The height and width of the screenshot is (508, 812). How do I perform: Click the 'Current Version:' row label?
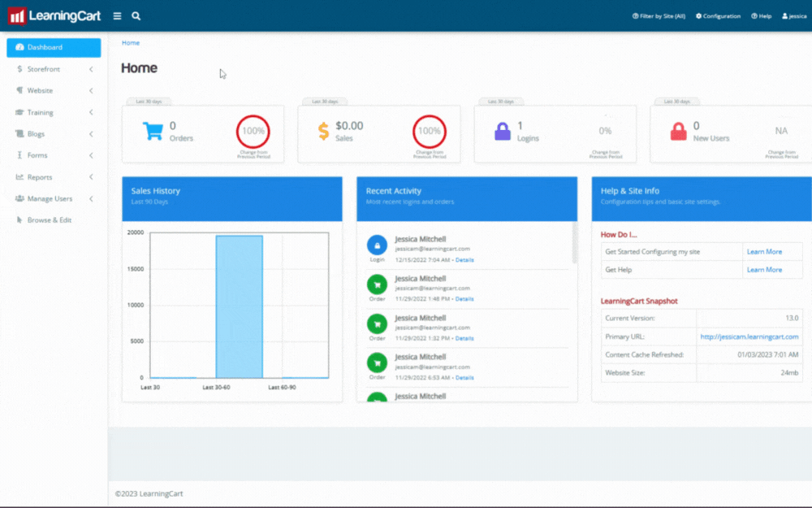tap(630, 319)
